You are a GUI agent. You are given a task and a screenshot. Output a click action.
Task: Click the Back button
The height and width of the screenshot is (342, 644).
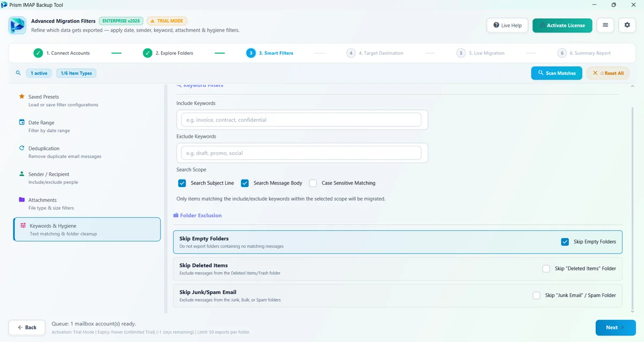tap(26, 327)
